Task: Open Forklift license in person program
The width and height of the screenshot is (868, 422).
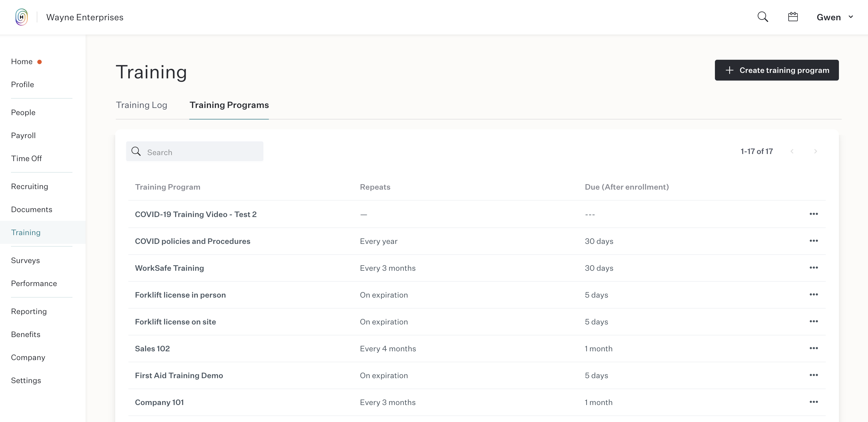Action: click(x=180, y=295)
